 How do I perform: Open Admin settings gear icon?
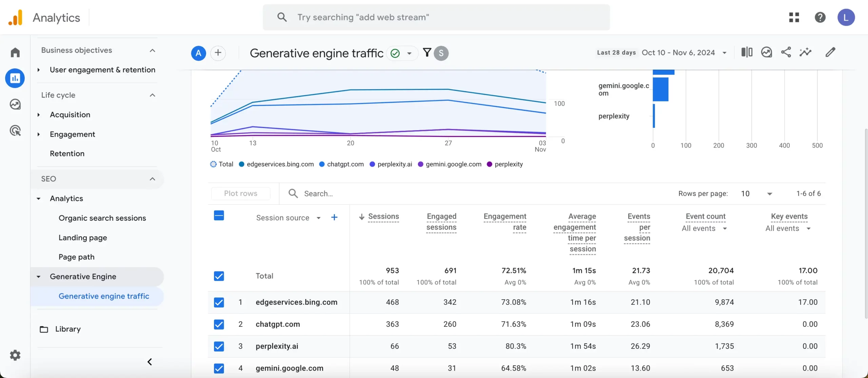click(x=15, y=355)
